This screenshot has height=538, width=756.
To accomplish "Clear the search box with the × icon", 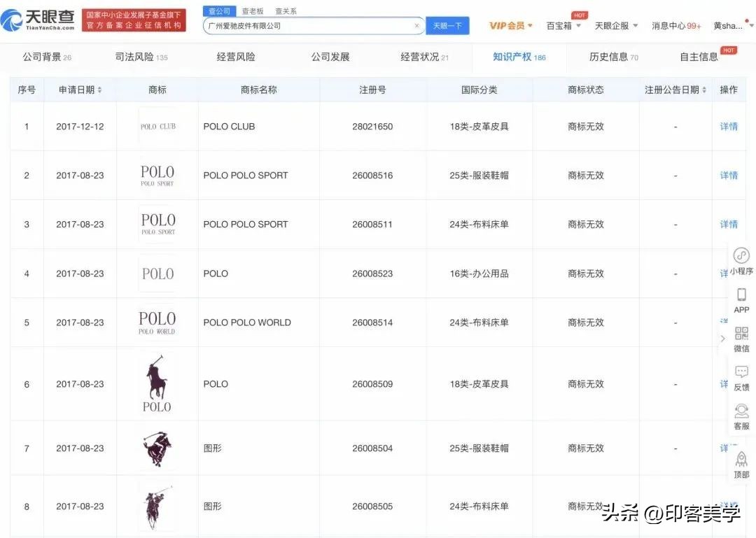I will [x=417, y=24].
